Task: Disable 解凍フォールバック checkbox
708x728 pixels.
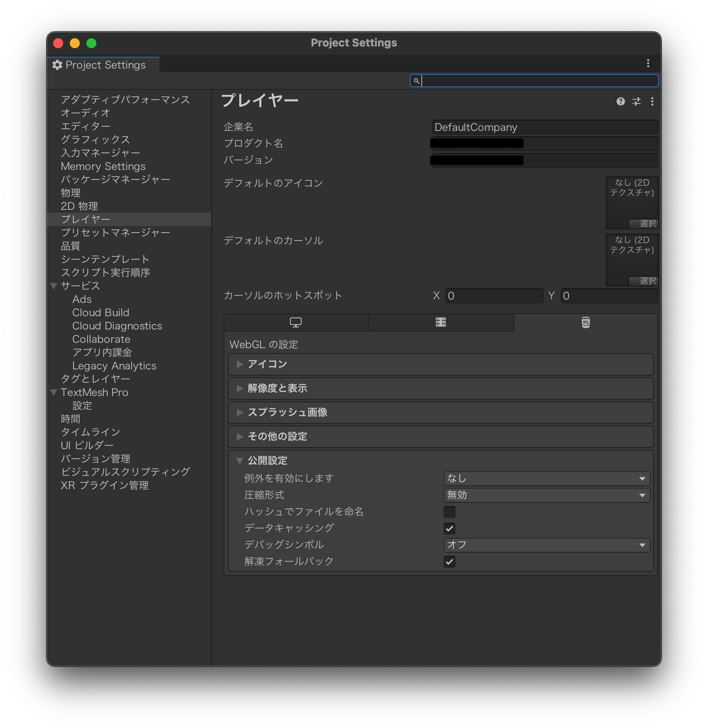Action: (450, 562)
